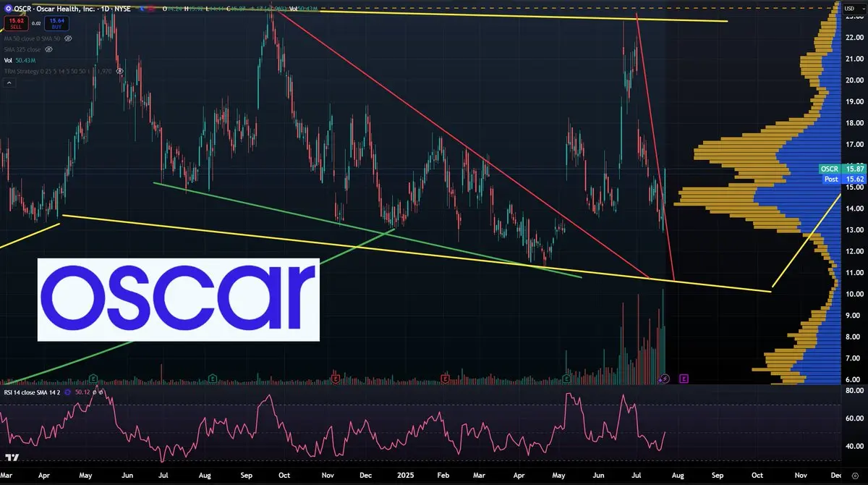Click the OSCR 15.87 price label

[841, 168]
